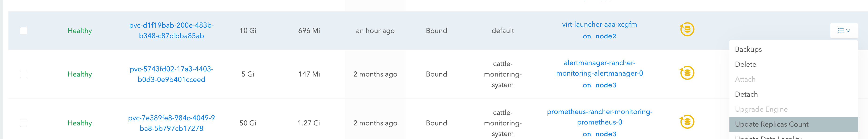Viewport: 868px width, 139px height.
Task: Open the virt-launcher-aaa-xcgfm workload link
Action: [x=599, y=25]
